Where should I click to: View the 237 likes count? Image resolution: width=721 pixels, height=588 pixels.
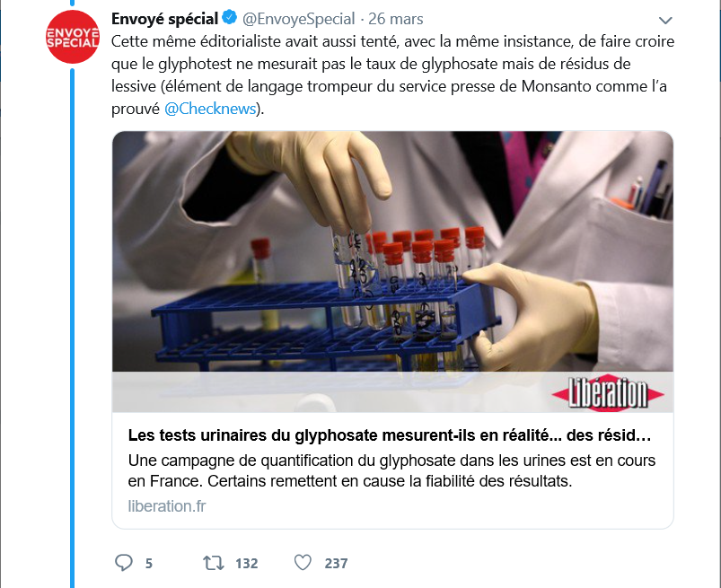336,563
